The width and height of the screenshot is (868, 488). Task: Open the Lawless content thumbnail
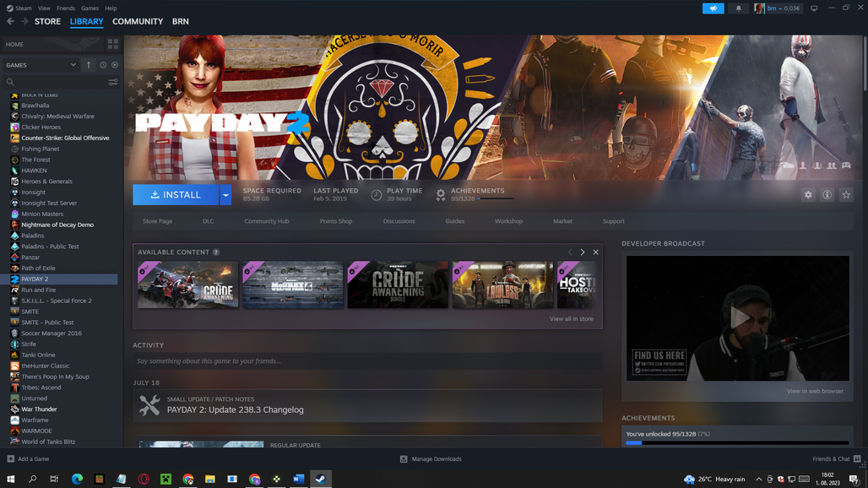click(x=502, y=285)
